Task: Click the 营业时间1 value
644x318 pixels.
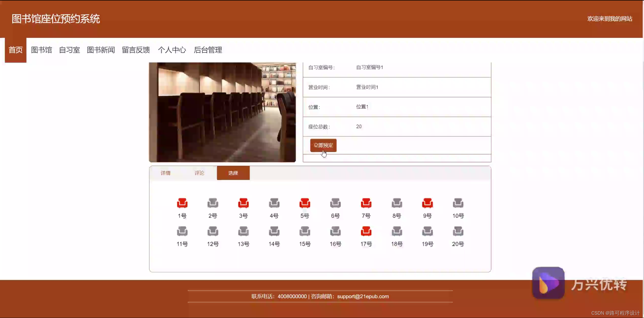Action: pyautogui.click(x=367, y=87)
